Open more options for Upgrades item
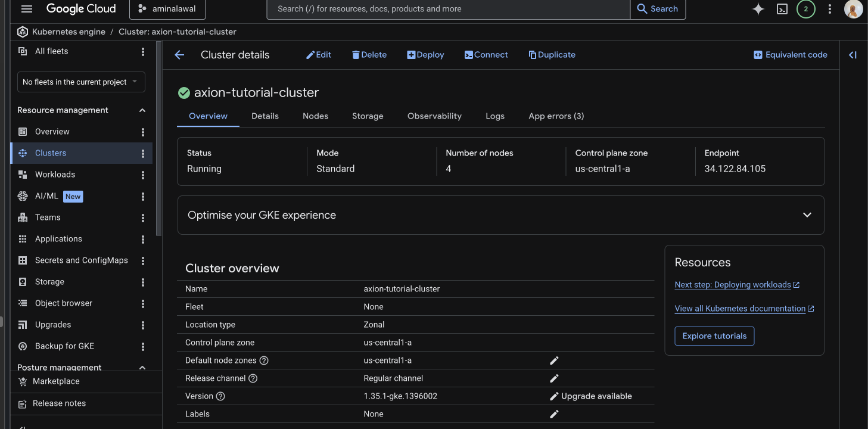Image resolution: width=868 pixels, height=429 pixels. pyautogui.click(x=143, y=325)
